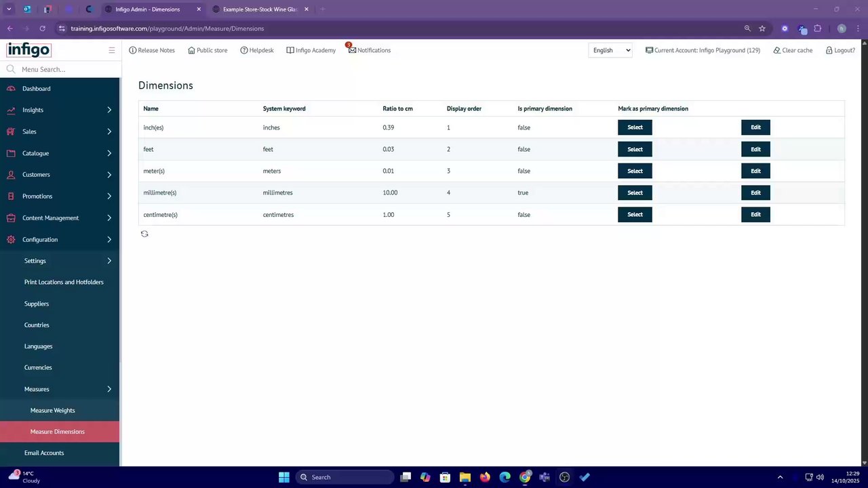The width and height of the screenshot is (868, 488).
Task: Edit the millimetre(s) dimension
Action: pos(755,192)
